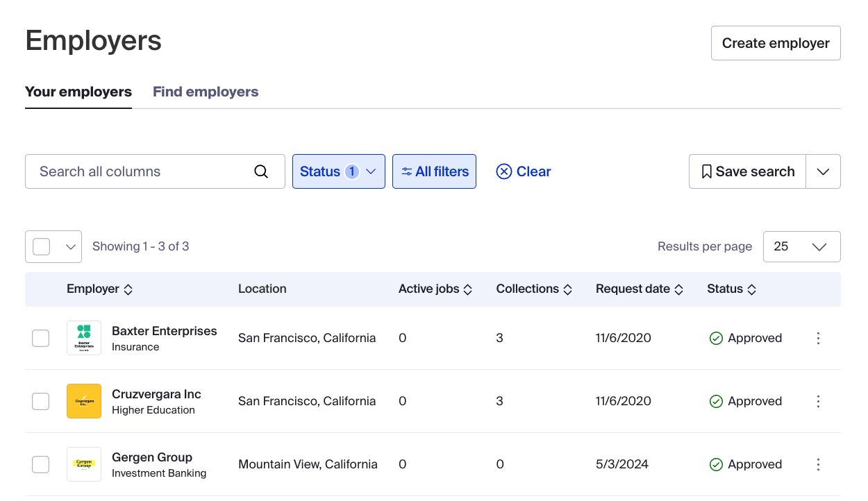Focus the Search all columns field
Image resolution: width=868 pixels, height=501 pixels.
[x=155, y=171]
